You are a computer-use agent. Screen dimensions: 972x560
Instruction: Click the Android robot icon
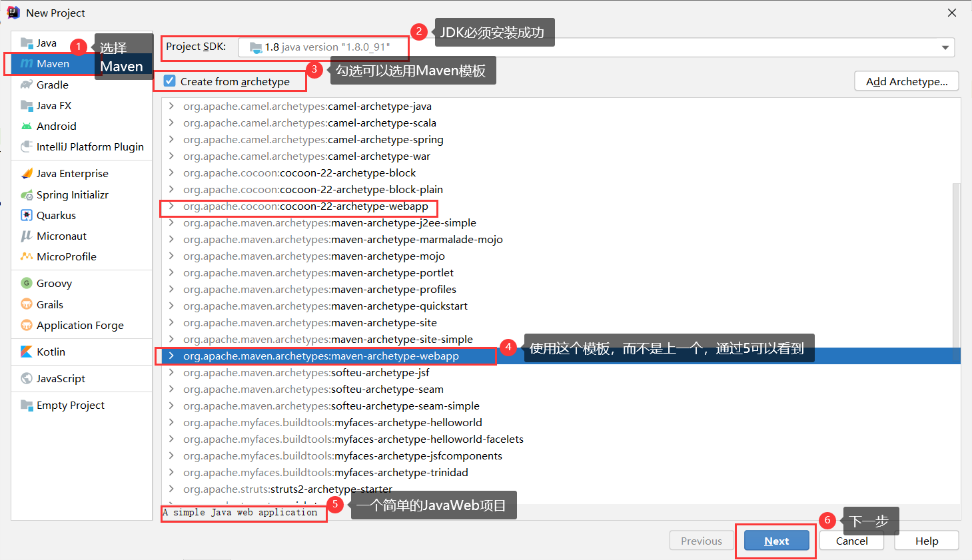click(27, 126)
